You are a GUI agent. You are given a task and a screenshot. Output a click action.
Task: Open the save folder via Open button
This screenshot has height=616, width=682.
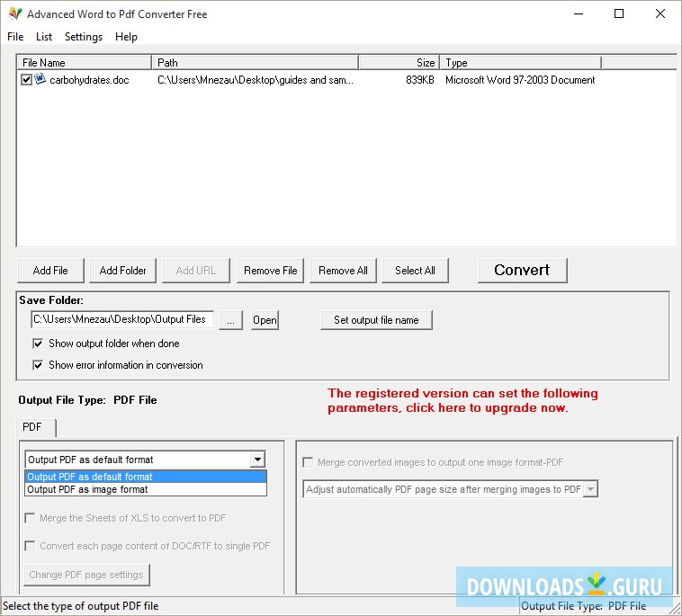(265, 320)
